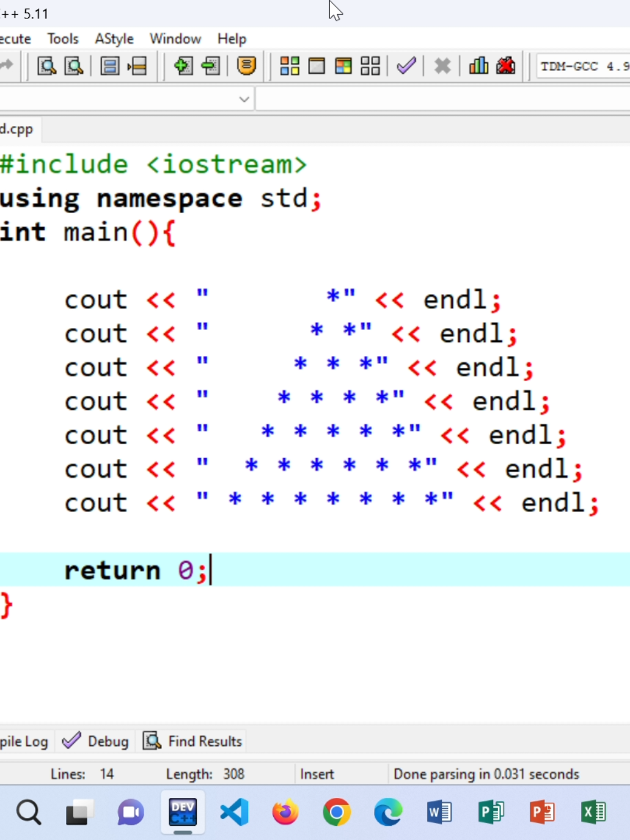Screen dimensions: 630x840
Task: Click the Insert snippet coin icon
Action: click(246, 66)
